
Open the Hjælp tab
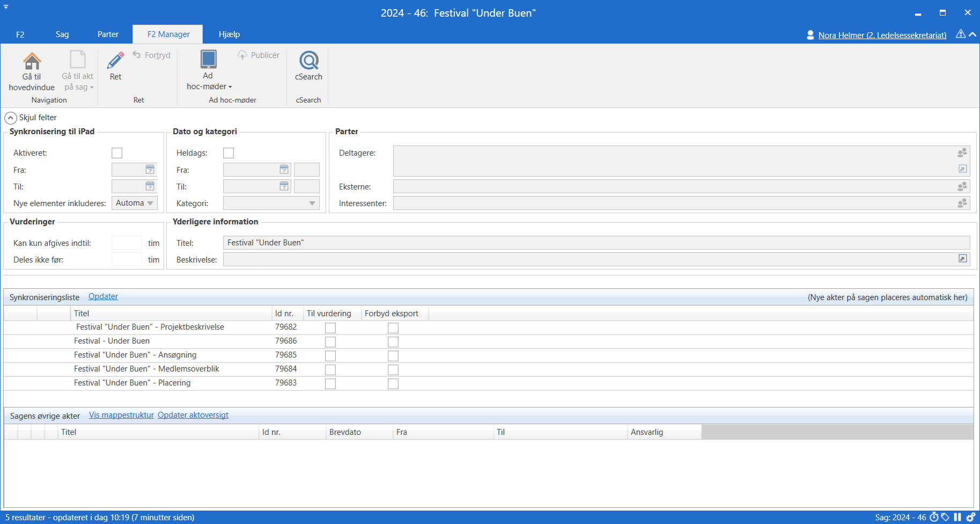pos(229,34)
